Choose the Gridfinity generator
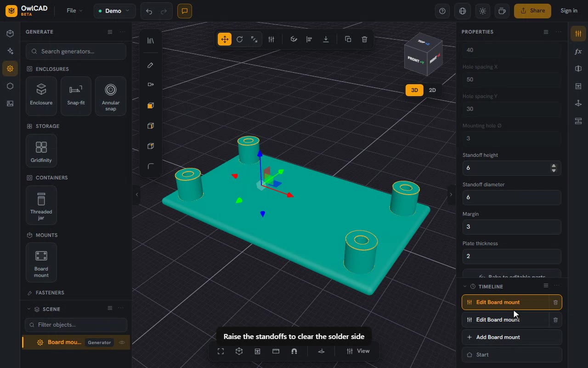Image resolution: width=588 pixels, height=368 pixels. [x=41, y=150]
